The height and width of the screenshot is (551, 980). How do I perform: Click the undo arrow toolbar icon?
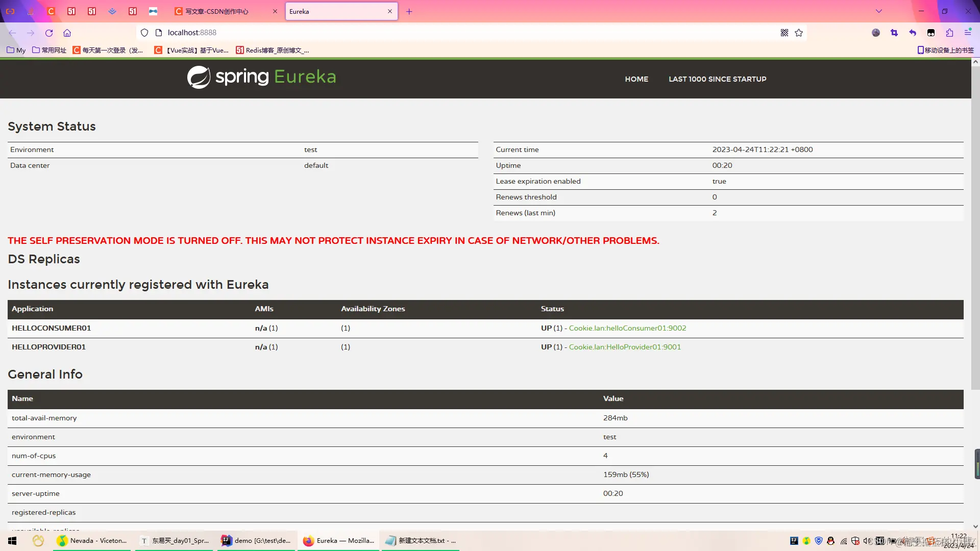[913, 33]
